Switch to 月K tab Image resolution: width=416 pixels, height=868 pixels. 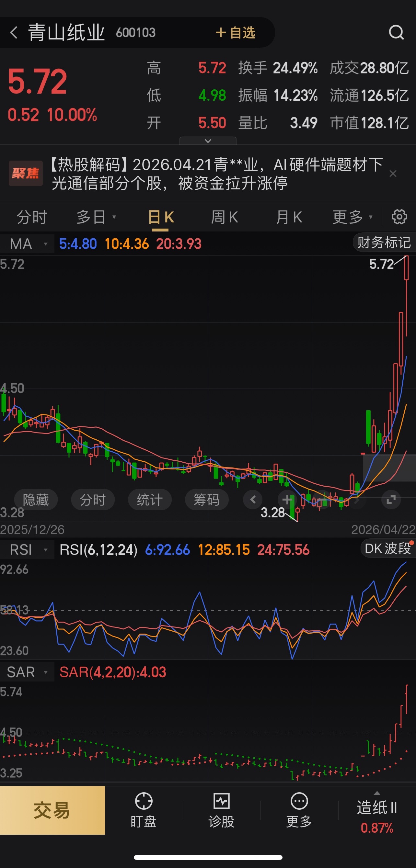289,217
